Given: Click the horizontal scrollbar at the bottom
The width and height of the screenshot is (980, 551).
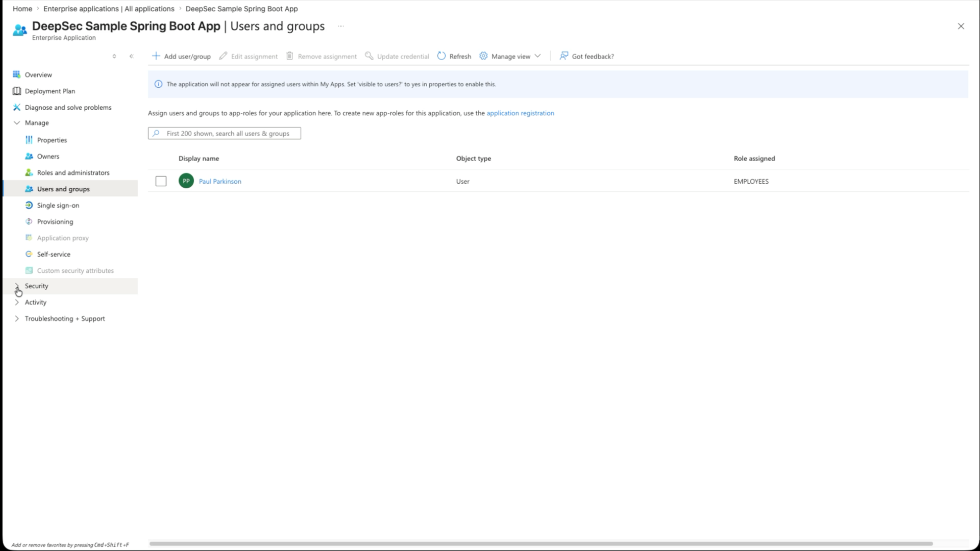Looking at the screenshot, I should coord(541,544).
